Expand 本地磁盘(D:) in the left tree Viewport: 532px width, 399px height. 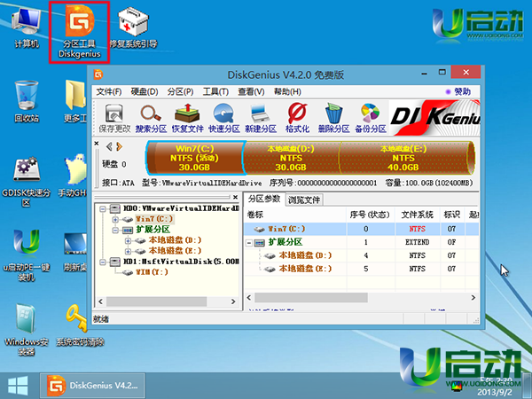click(128, 241)
